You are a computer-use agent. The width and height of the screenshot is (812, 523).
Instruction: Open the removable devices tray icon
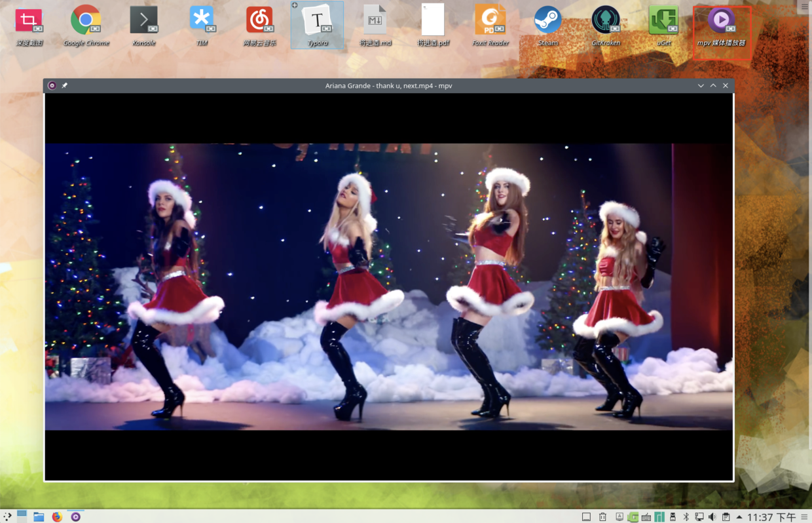[x=673, y=517]
